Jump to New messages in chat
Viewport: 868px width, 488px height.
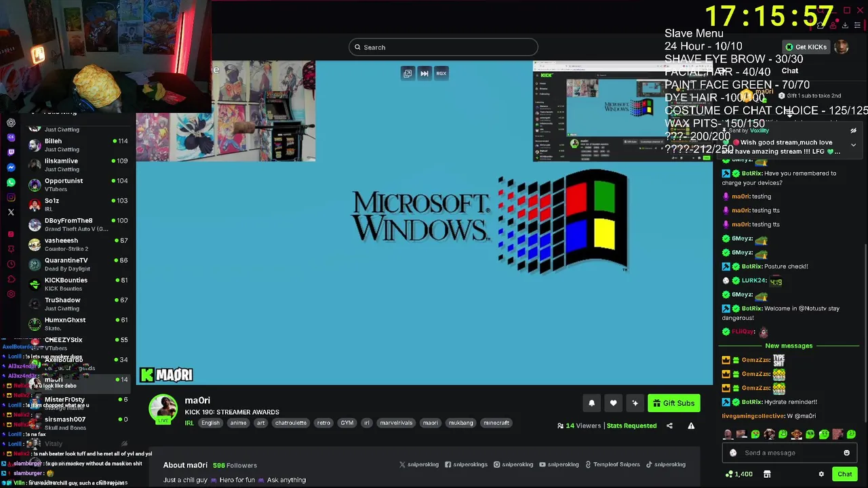click(x=789, y=346)
